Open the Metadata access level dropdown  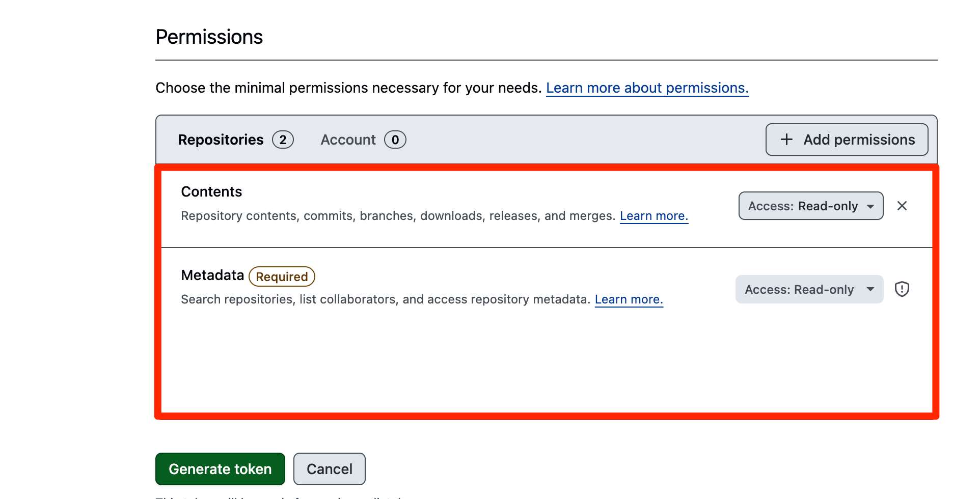(x=809, y=289)
